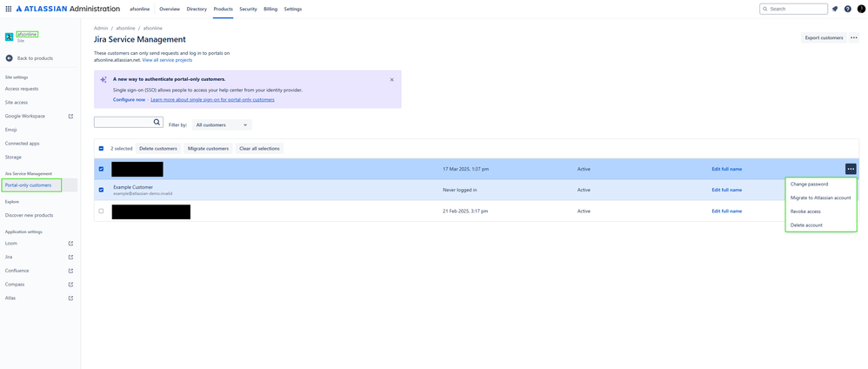868x369 pixels.
Task: Open Jira external link icon
Action: pyautogui.click(x=70, y=257)
